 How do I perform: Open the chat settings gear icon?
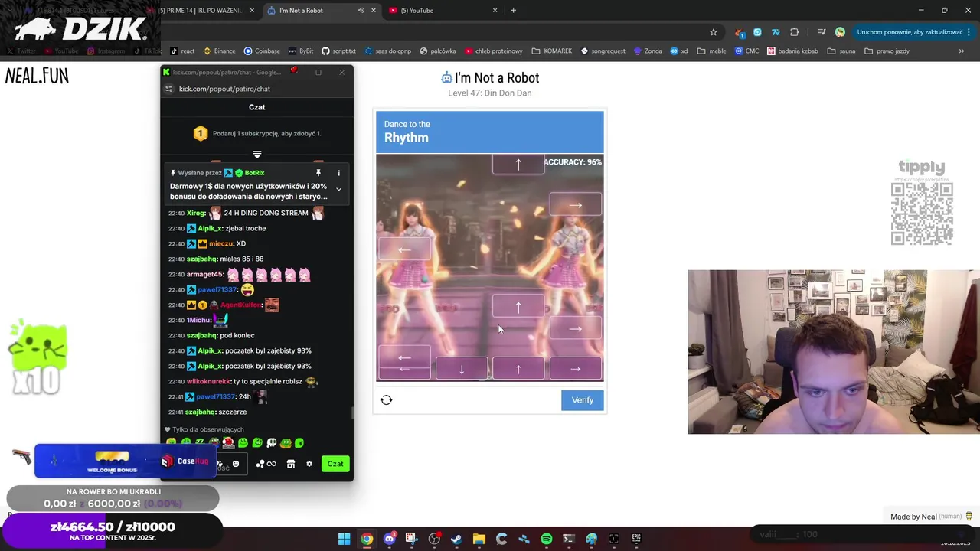pos(309,464)
